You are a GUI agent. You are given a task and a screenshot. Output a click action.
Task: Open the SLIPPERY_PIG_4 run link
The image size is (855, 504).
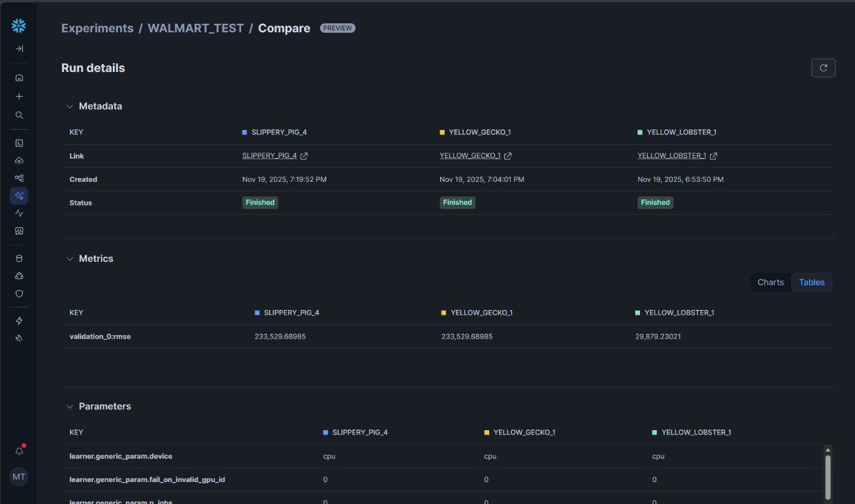(269, 156)
